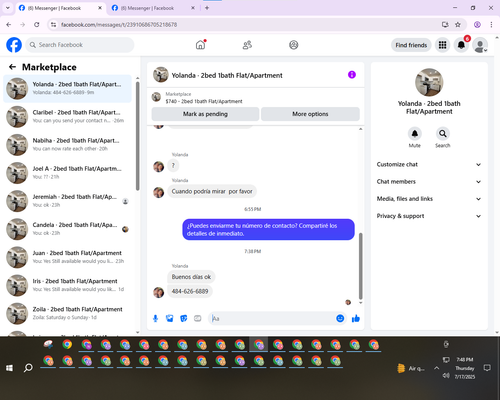Attach a photo with the image icon

point(170,319)
